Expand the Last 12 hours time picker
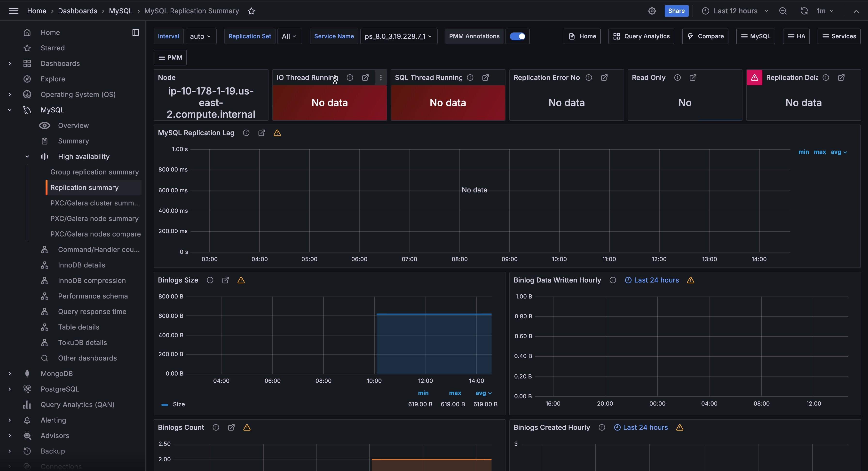 pyautogui.click(x=735, y=11)
